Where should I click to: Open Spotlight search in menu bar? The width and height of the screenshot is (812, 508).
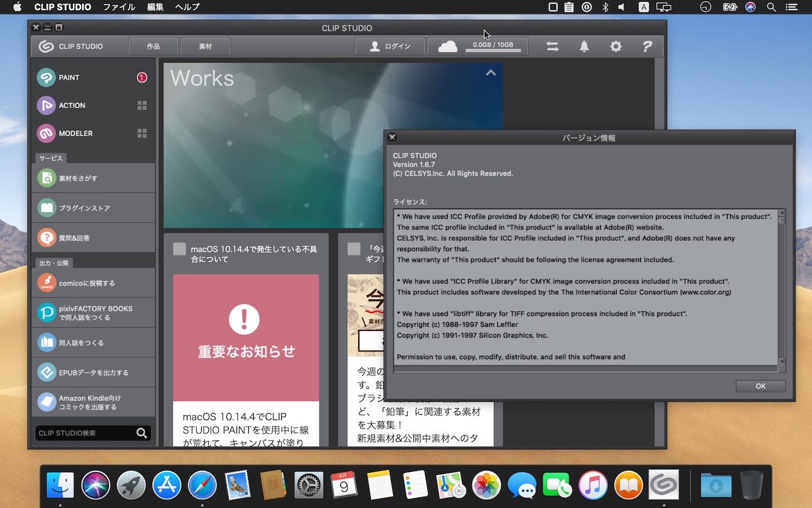[x=771, y=7]
